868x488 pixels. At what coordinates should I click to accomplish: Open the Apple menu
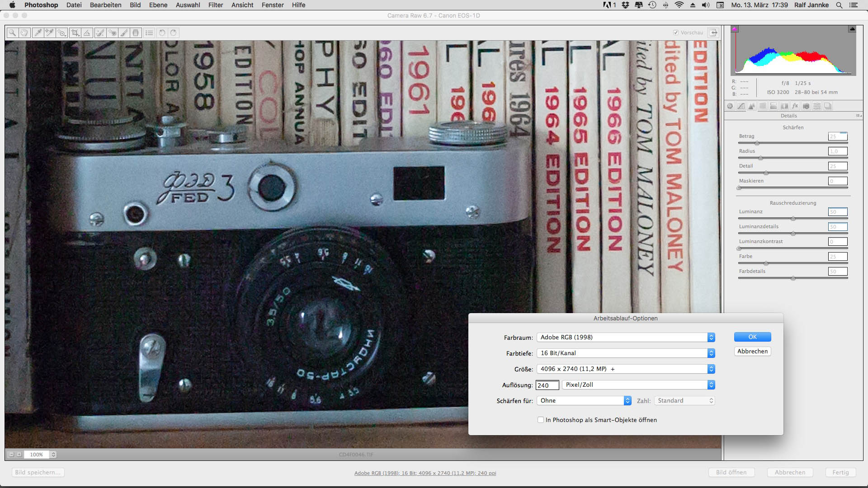pyautogui.click(x=12, y=5)
